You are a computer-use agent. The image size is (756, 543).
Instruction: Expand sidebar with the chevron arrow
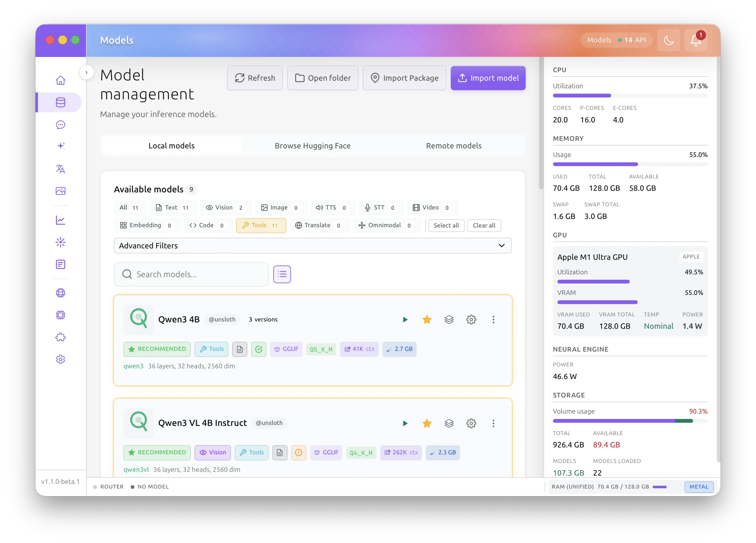click(86, 72)
